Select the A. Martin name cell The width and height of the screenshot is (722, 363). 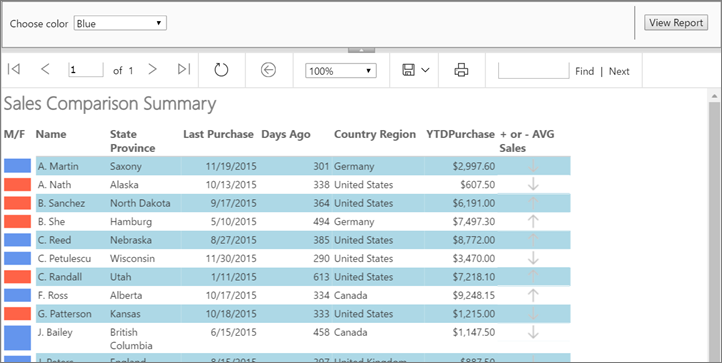tap(58, 166)
